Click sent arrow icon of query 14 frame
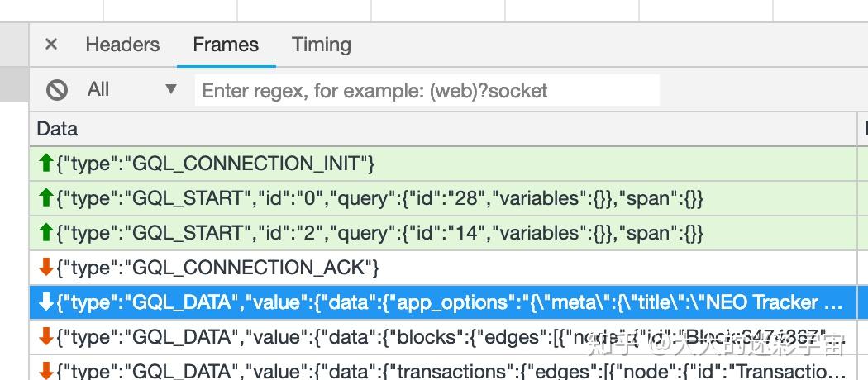The image size is (868, 380). click(x=46, y=233)
